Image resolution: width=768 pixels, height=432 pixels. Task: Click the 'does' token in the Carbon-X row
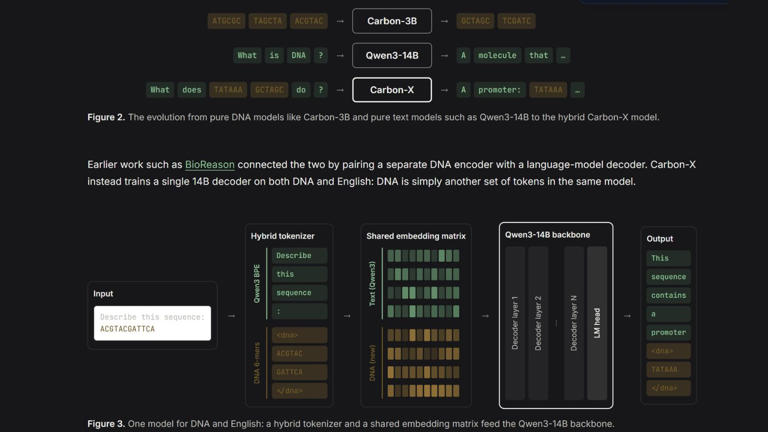[192, 90]
